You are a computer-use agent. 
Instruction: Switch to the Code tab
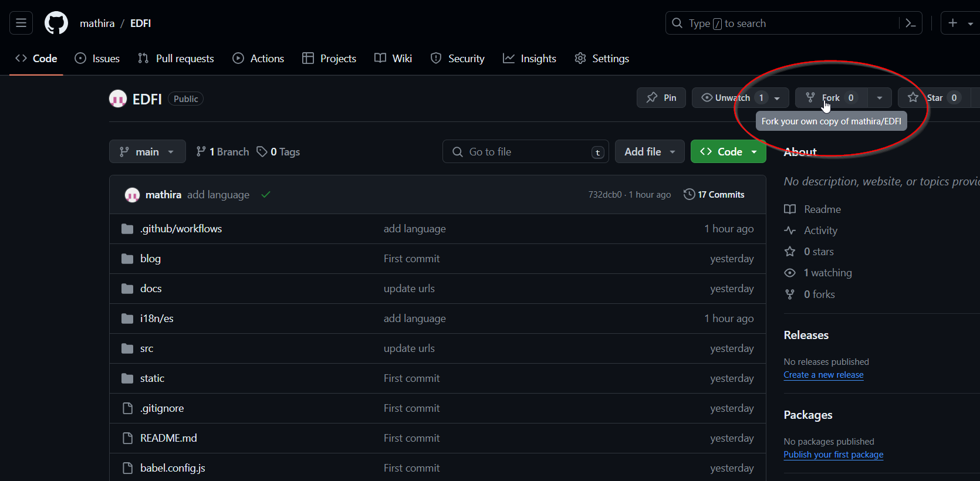(x=36, y=59)
